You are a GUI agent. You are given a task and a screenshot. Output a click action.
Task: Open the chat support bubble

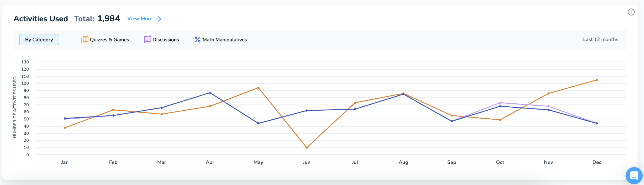(634, 176)
